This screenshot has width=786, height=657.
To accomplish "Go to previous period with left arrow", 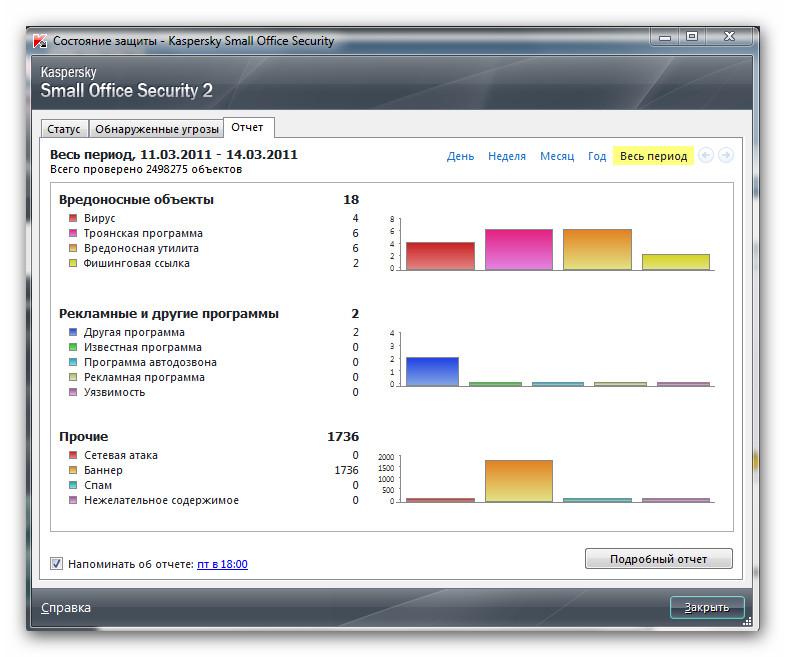I will click(x=706, y=156).
